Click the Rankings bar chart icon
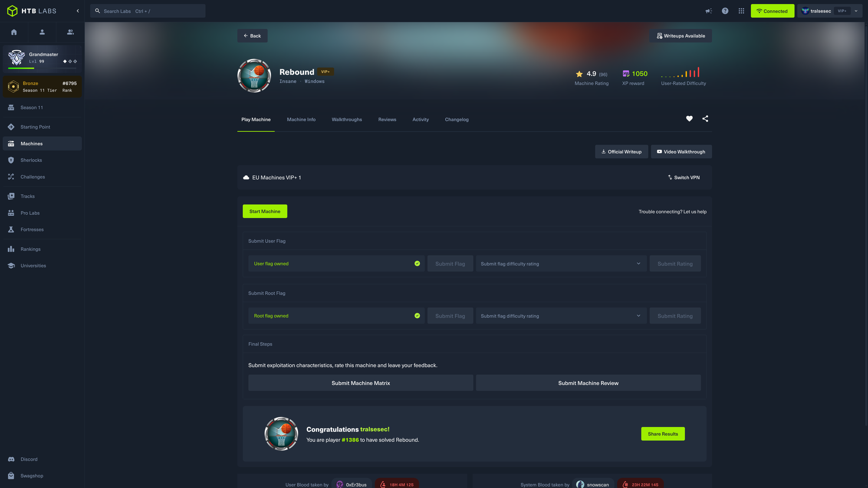Viewport: 868px width, 488px height. (x=11, y=249)
